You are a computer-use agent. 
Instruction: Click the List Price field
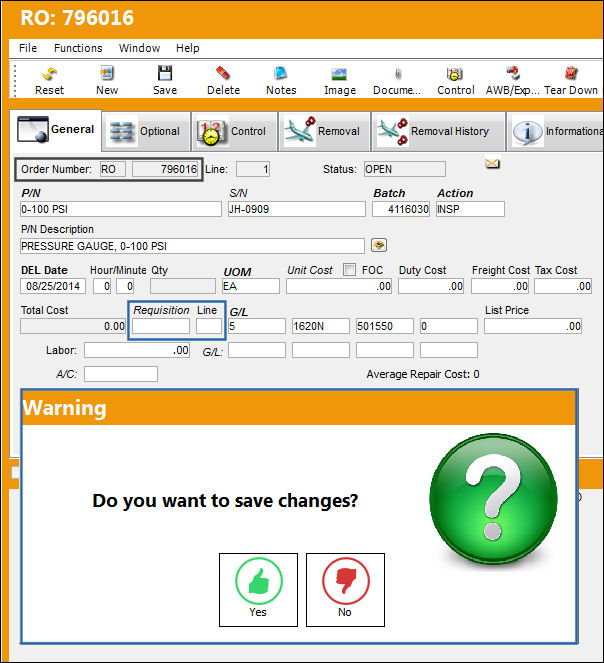(533, 326)
